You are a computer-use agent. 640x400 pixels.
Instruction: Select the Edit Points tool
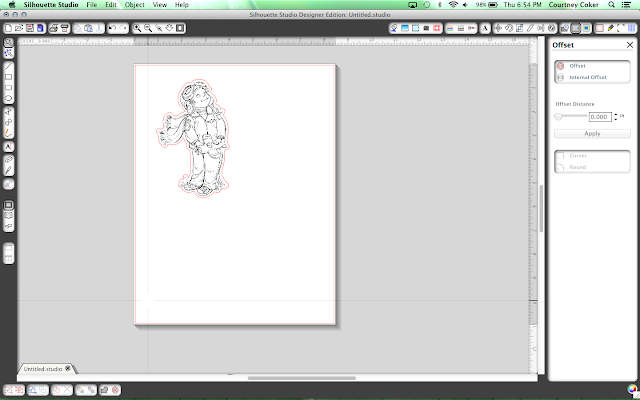9,53
